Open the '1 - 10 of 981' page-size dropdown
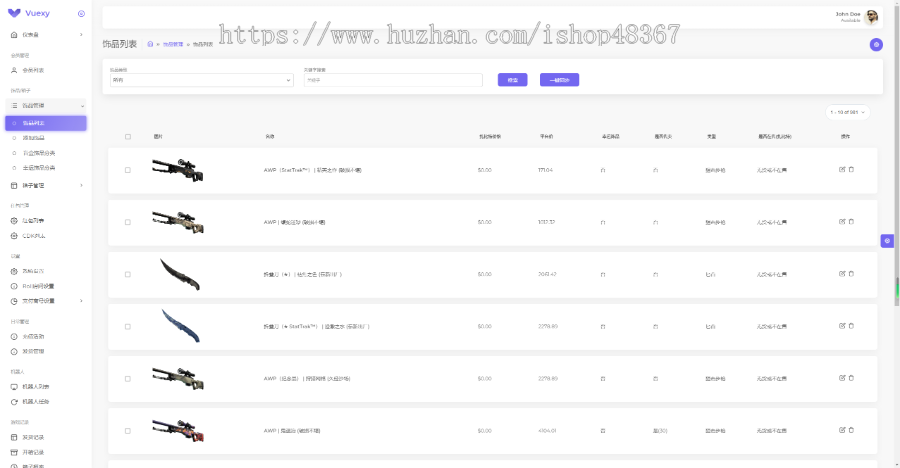Viewport: 900px width, 468px height. 848,113
